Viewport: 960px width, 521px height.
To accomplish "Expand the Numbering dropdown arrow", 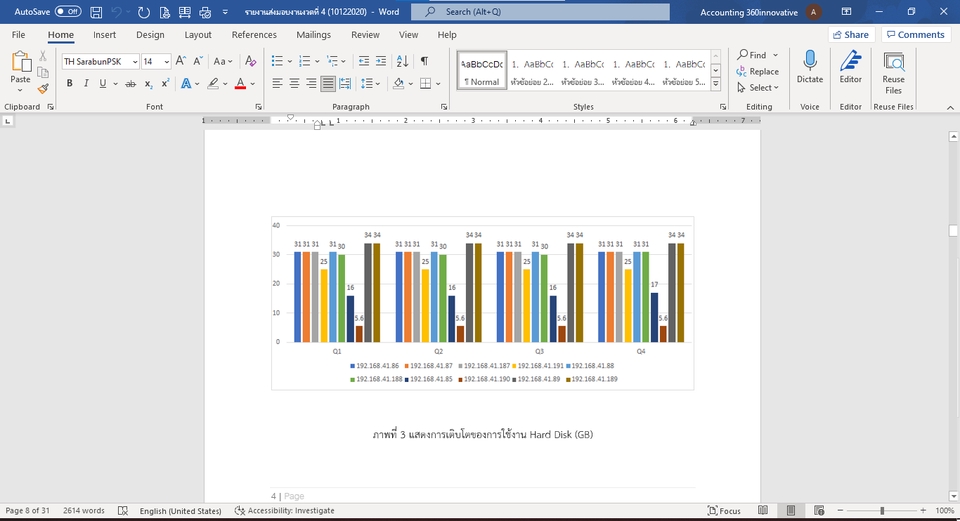I will (317, 61).
